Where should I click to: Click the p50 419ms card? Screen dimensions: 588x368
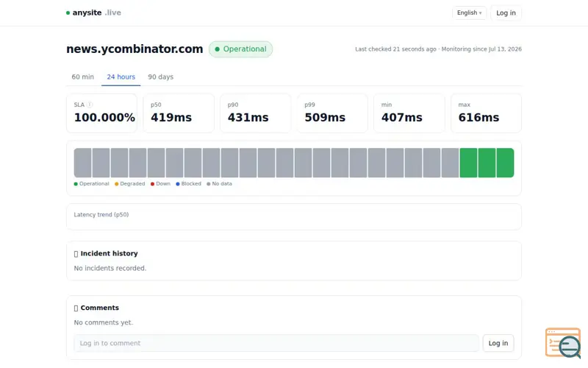(179, 113)
